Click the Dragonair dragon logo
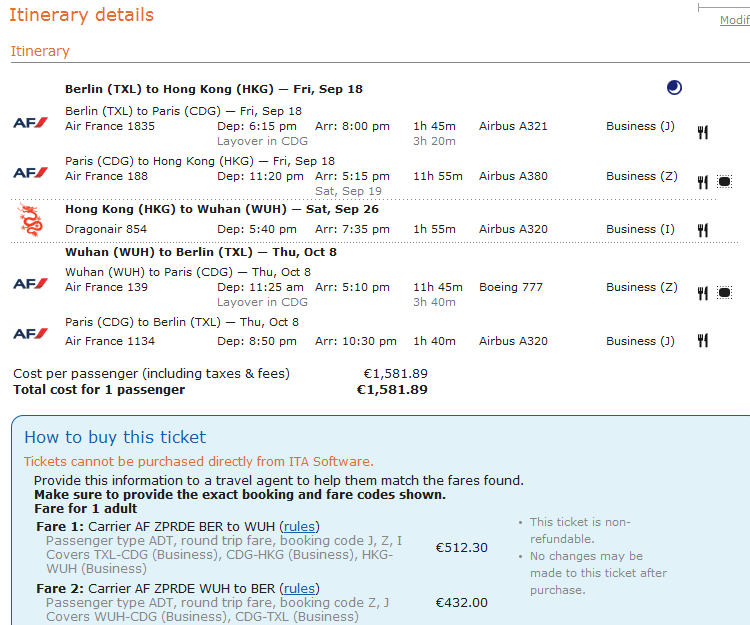The height and width of the screenshot is (625, 750). pos(31,221)
